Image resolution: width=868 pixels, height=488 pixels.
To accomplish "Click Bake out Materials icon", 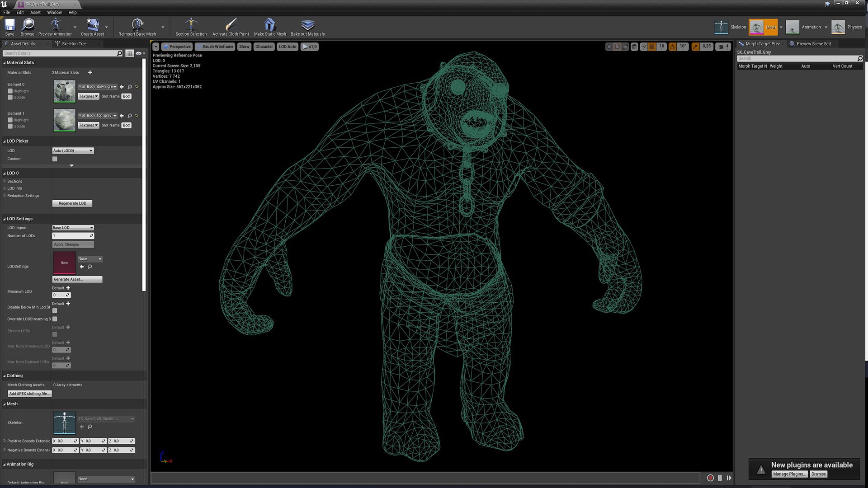I will coord(307,27).
